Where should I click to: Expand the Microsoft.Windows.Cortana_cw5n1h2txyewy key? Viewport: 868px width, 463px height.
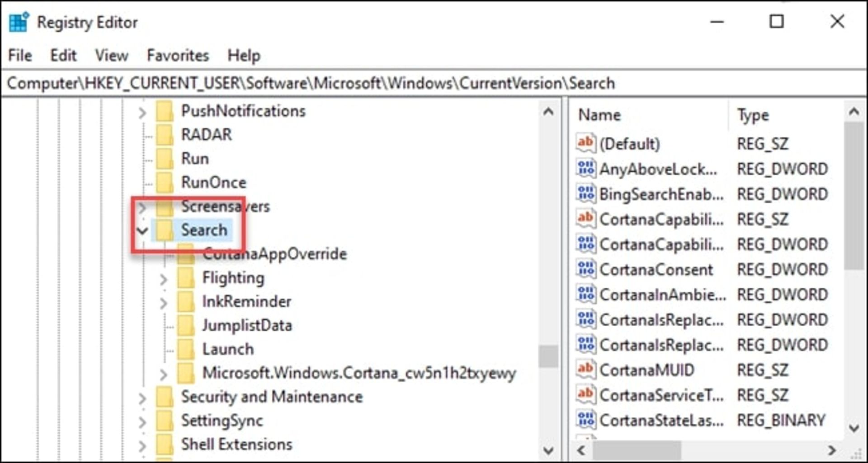point(164,374)
